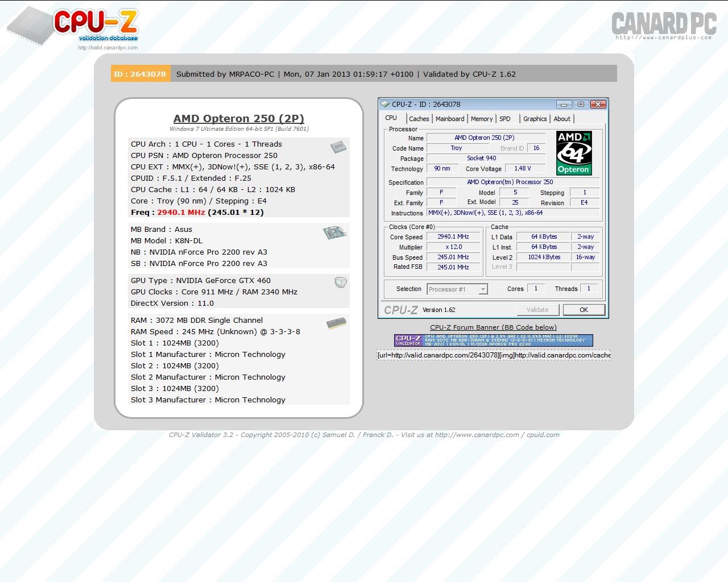Switch to the Caches tab
This screenshot has width=728, height=582.
[x=419, y=119]
